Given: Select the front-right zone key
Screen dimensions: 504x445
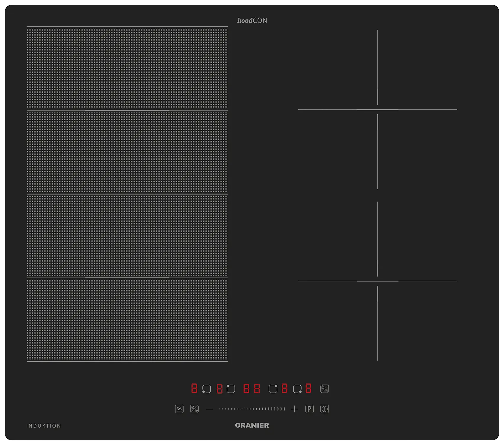Looking at the screenshot, I should [x=297, y=389].
